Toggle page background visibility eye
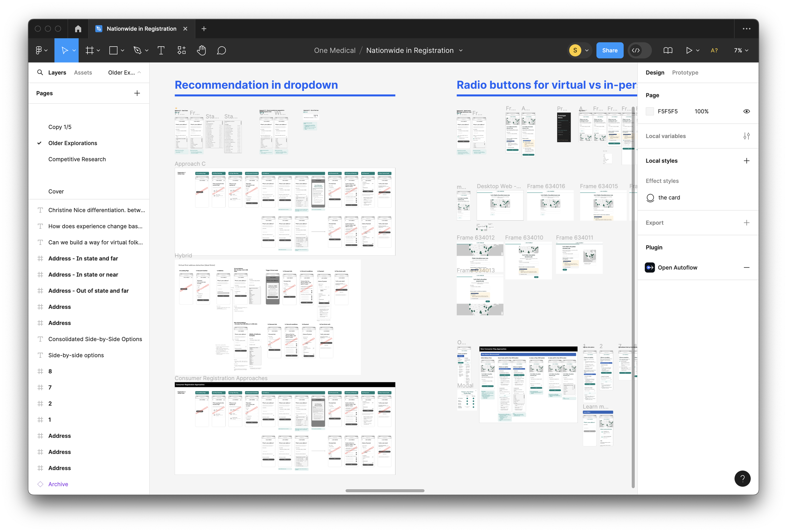The image size is (787, 532). [746, 111]
